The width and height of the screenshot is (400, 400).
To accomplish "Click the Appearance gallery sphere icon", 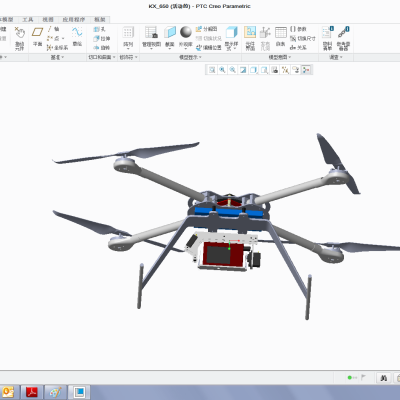I will click(x=186, y=37).
